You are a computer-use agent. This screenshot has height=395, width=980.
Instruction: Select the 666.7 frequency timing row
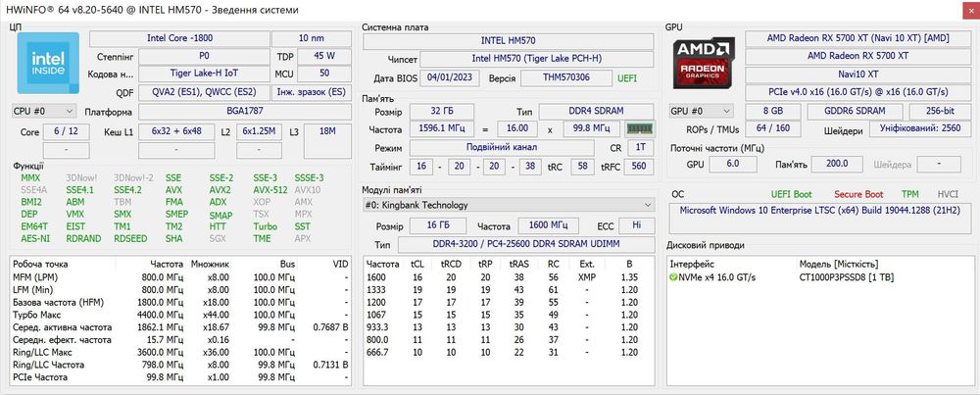[x=508, y=353]
